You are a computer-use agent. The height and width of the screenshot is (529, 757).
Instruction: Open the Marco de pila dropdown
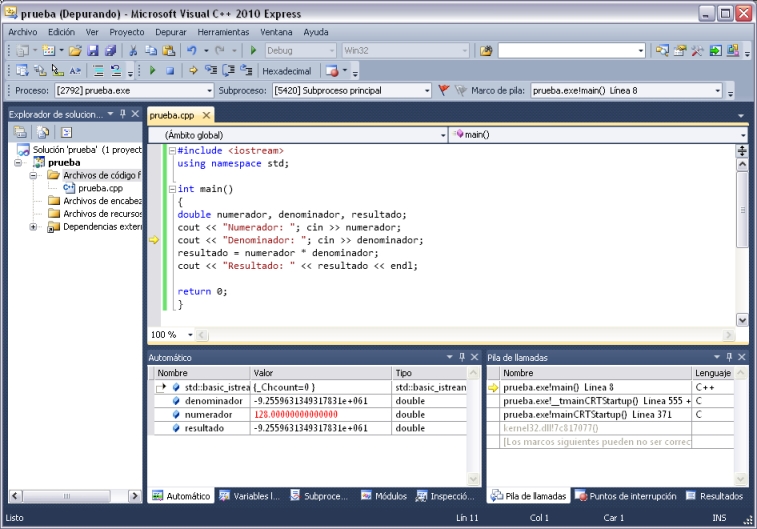point(717,90)
